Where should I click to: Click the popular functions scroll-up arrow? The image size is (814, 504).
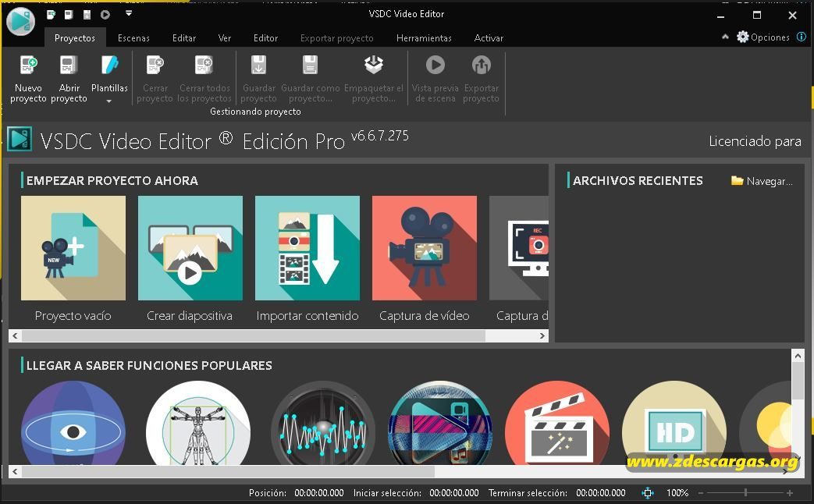798,356
